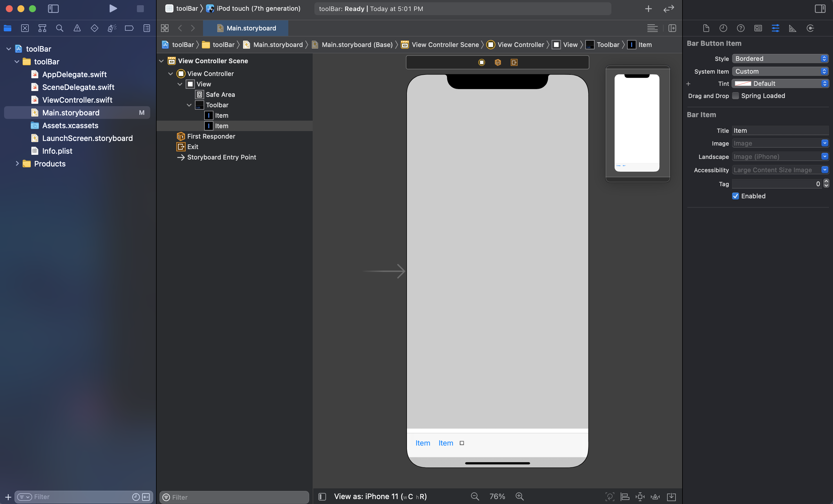Image resolution: width=833 pixels, height=504 pixels.
Task: Enable Spring Loaded drag and drop
Action: point(735,96)
